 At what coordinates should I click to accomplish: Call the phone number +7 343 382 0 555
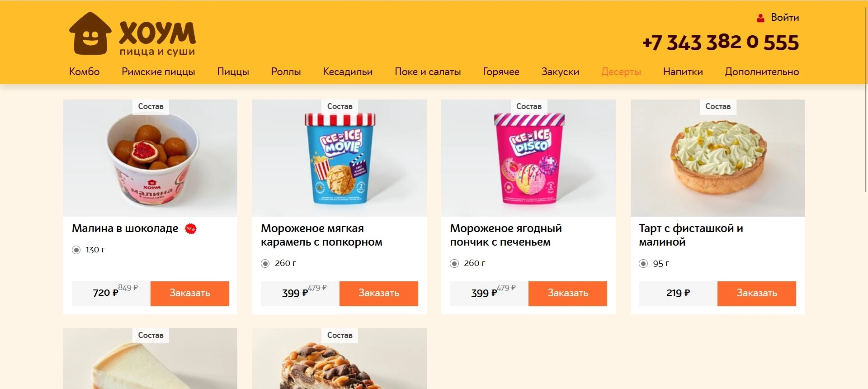point(721,43)
